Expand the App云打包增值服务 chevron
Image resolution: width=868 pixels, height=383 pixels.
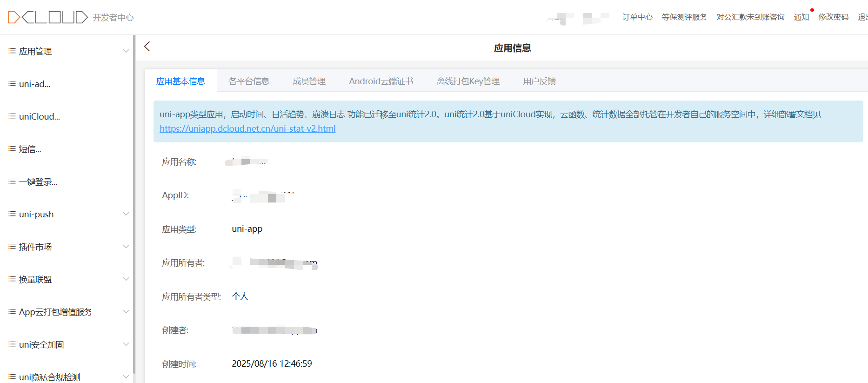126,312
